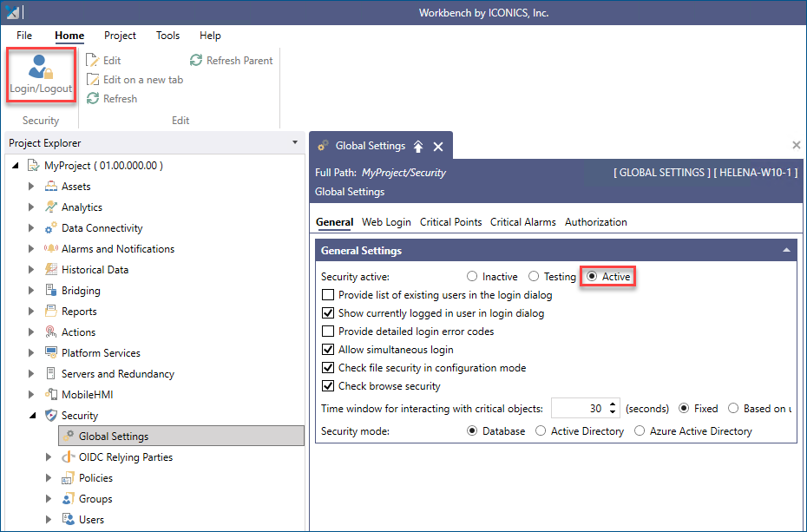Click the Edit button in ribbon
Image resolution: width=807 pixels, height=532 pixels.
(x=103, y=61)
